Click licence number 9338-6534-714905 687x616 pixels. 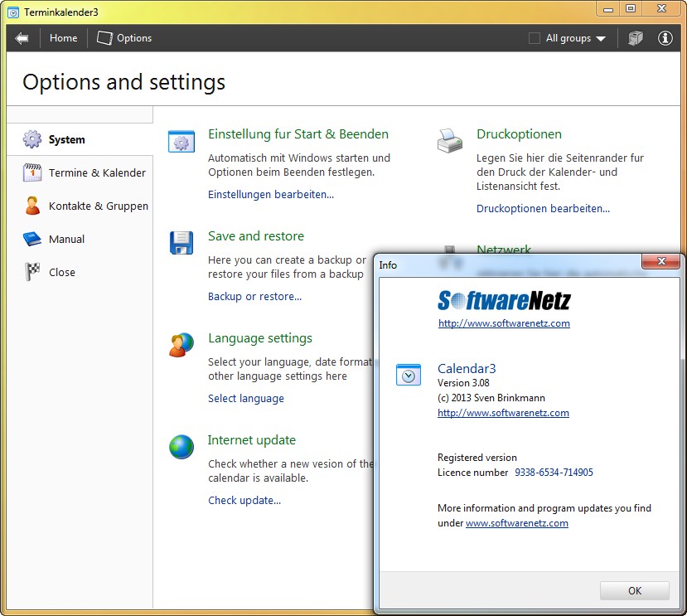(554, 473)
